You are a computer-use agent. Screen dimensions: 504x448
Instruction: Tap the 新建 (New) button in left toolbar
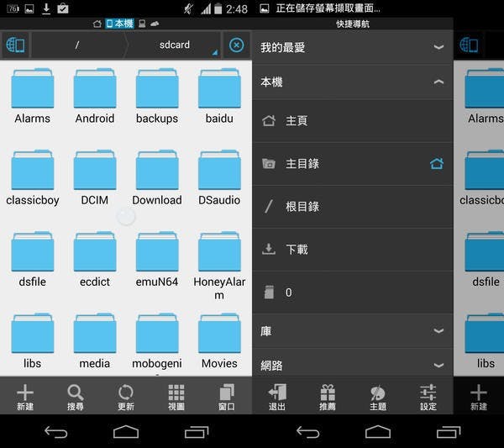25,398
